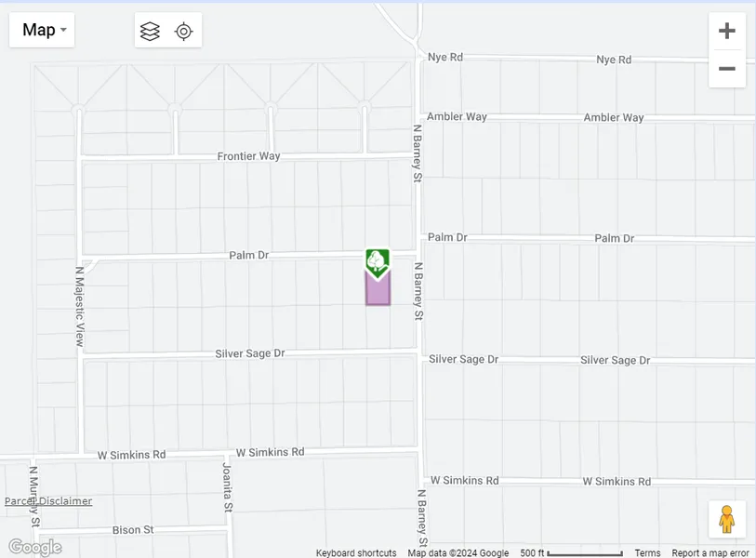
Task: Select the purple highlighted parcel
Action: [x=378, y=291]
